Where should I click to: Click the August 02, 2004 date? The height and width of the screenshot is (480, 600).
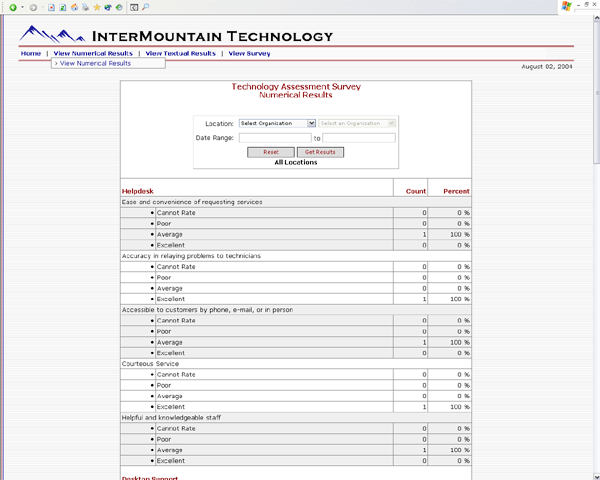pos(547,67)
